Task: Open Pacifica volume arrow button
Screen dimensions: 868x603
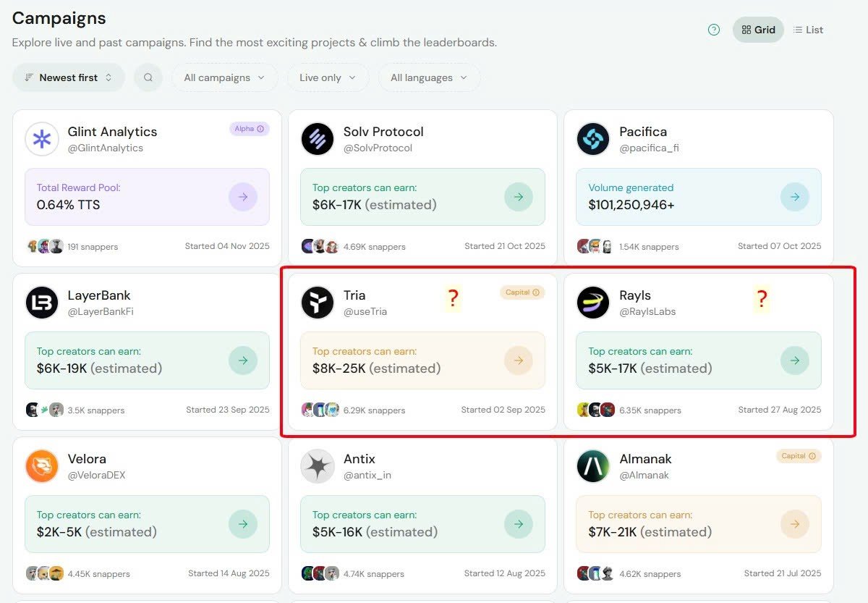Action: [795, 197]
